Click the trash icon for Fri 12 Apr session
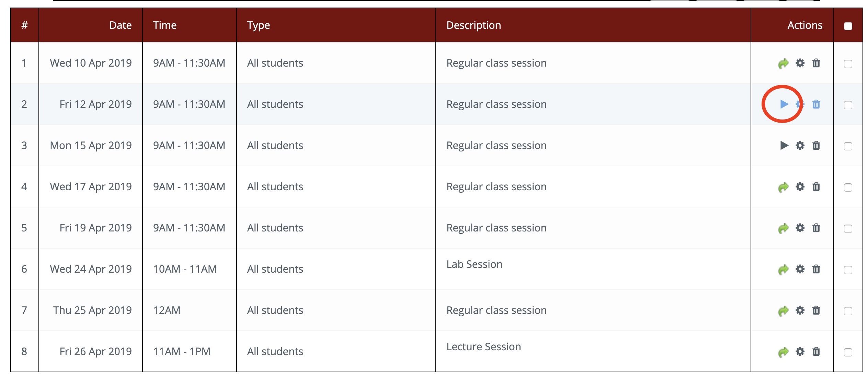The image size is (868, 375). pos(816,104)
